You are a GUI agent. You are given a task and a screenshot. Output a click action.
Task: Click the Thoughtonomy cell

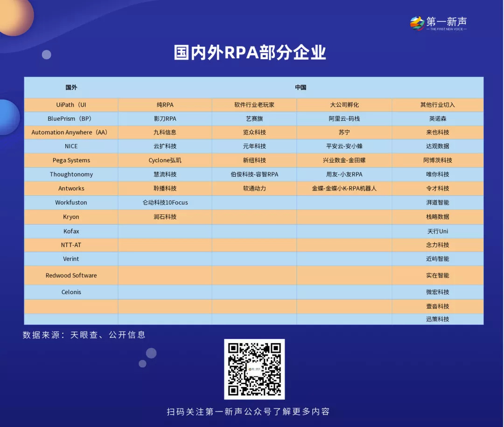pyautogui.click(x=71, y=174)
